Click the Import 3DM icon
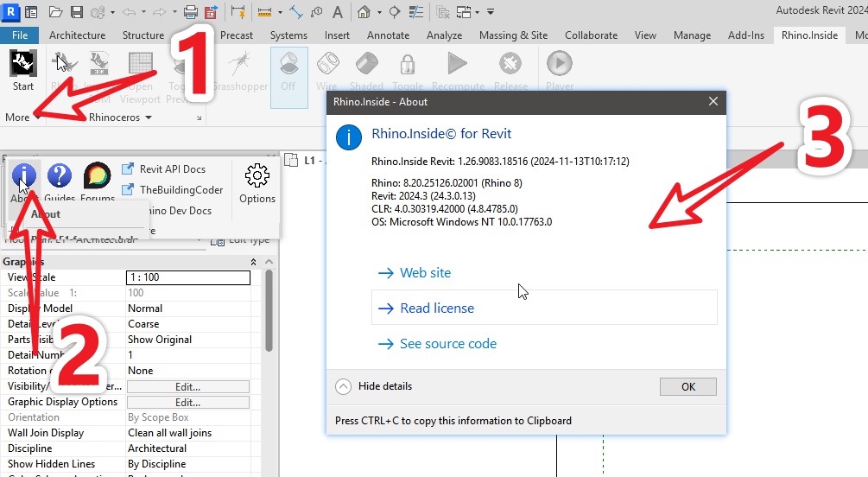The height and width of the screenshot is (477, 868). (99, 64)
